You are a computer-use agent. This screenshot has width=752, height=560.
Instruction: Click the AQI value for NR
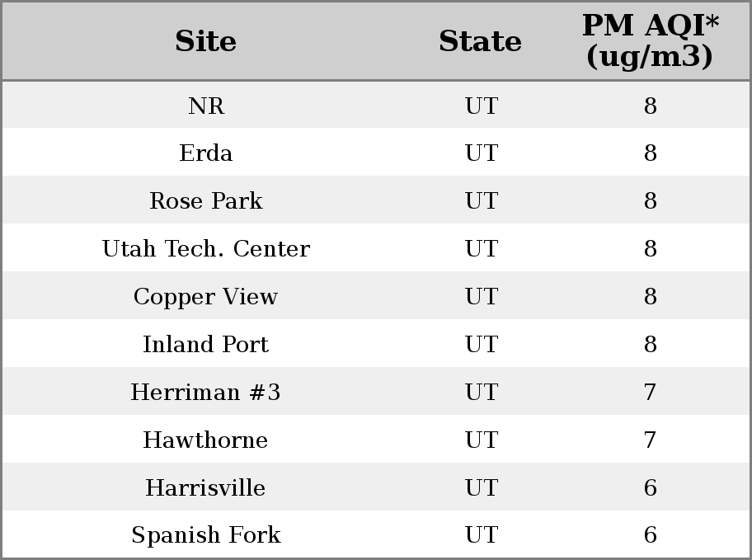pyautogui.click(x=651, y=106)
